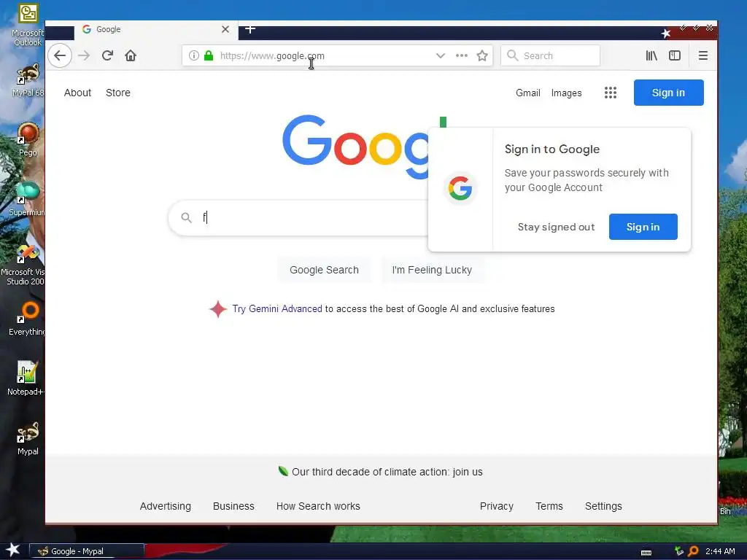Screen dimensions: 747x560
Task: Launch the Pego desktop shortcut
Action: click(x=28, y=139)
